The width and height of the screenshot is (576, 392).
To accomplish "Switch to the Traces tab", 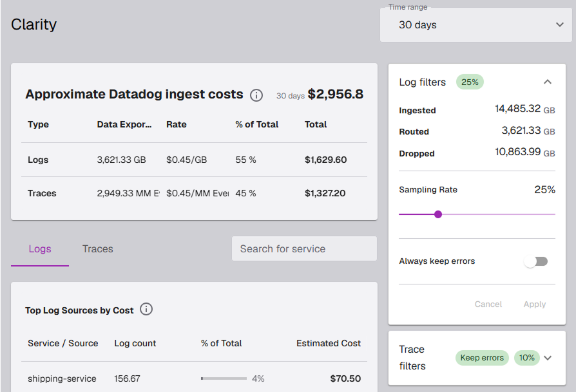I will click(98, 249).
